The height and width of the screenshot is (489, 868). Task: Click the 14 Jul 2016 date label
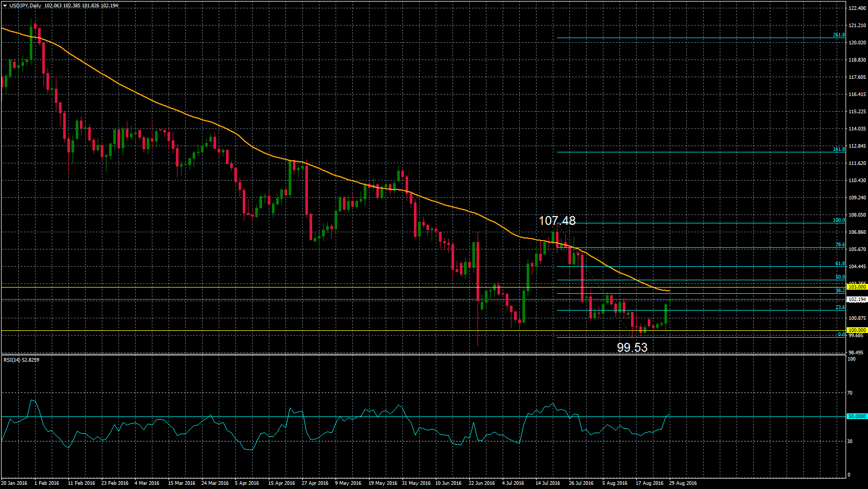(548, 483)
